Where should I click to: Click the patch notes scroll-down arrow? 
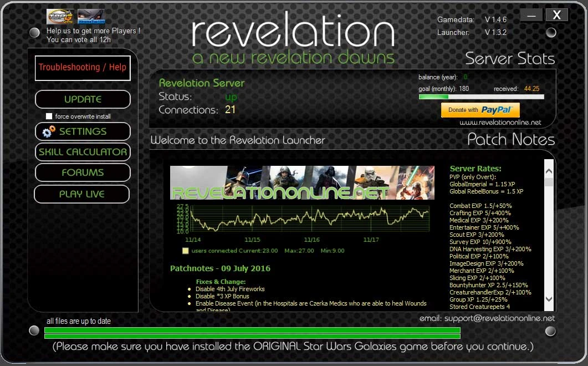coord(549,299)
